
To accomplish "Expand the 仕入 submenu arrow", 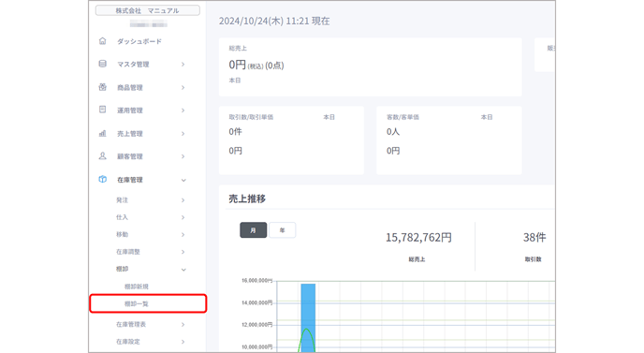I will tap(183, 217).
